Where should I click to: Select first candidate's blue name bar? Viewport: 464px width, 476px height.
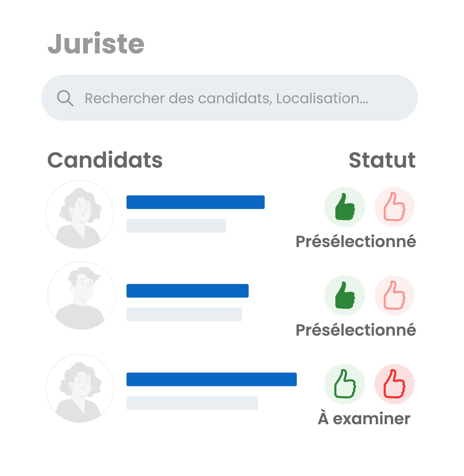click(195, 202)
